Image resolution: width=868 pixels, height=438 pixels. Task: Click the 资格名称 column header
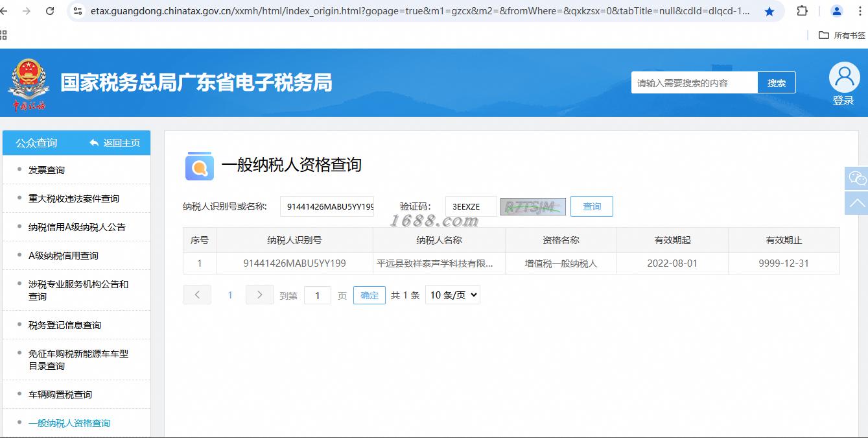[561, 240]
